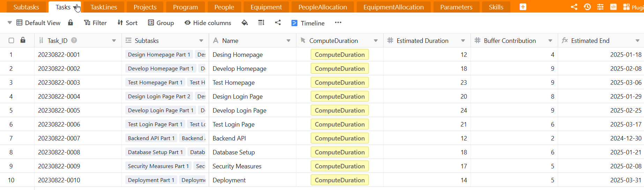Click the row height icon
This screenshot has height=190, width=644.
(x=261, y=23)
